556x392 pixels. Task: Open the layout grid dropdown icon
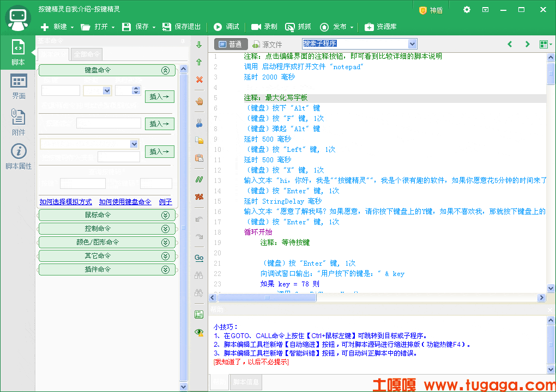[545, 44]
